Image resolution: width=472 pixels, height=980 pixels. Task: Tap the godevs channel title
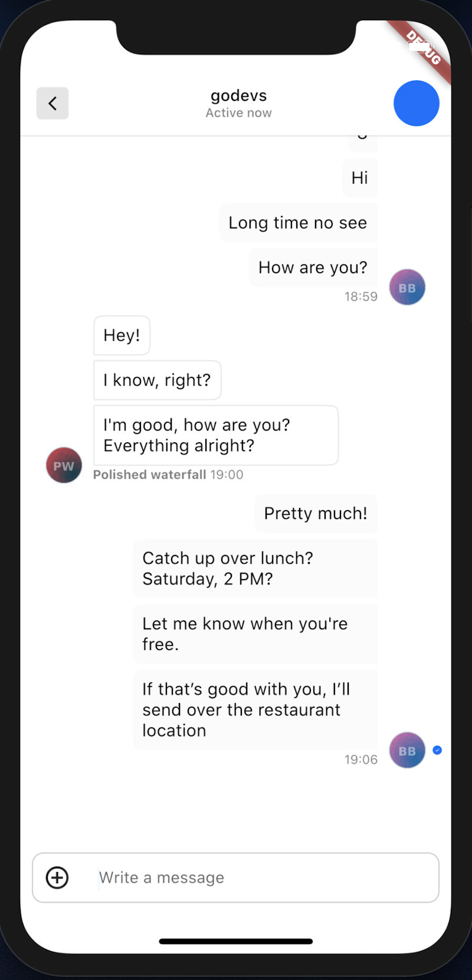[x=238, y=96]
